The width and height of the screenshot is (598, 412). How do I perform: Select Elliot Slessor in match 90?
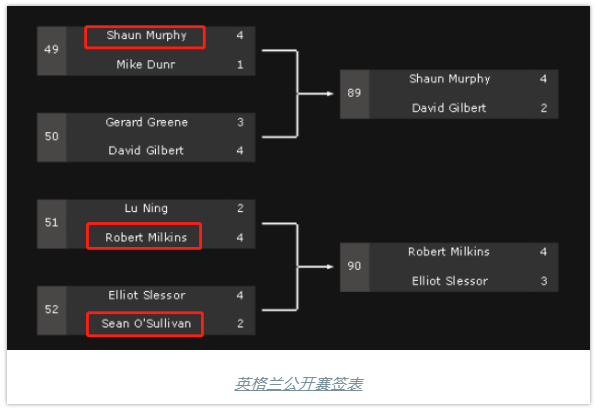[x=450, y=281]
